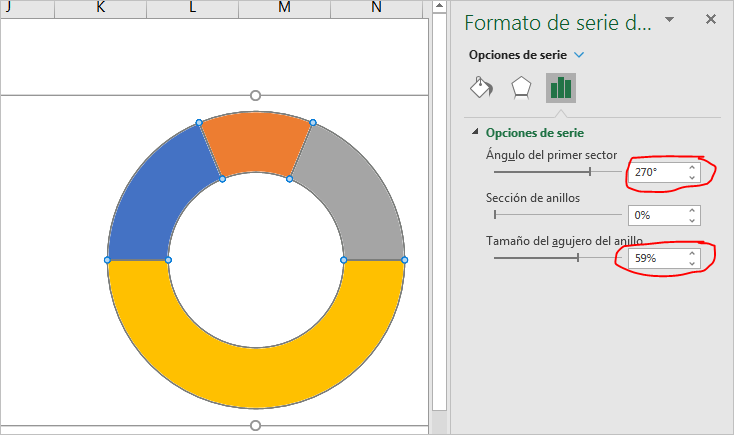Click the Tamaño del agujero slider
Image resolution: width=734 pixels, height=435 pixels.
point(557,258)
